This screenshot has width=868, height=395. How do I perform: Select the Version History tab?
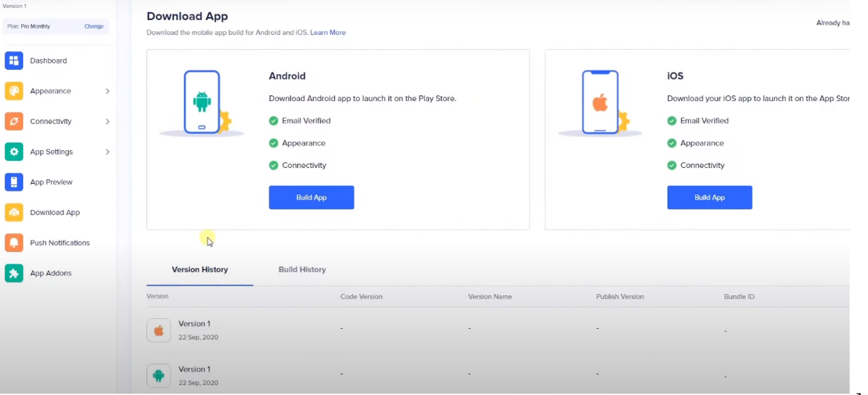[200, 270]
